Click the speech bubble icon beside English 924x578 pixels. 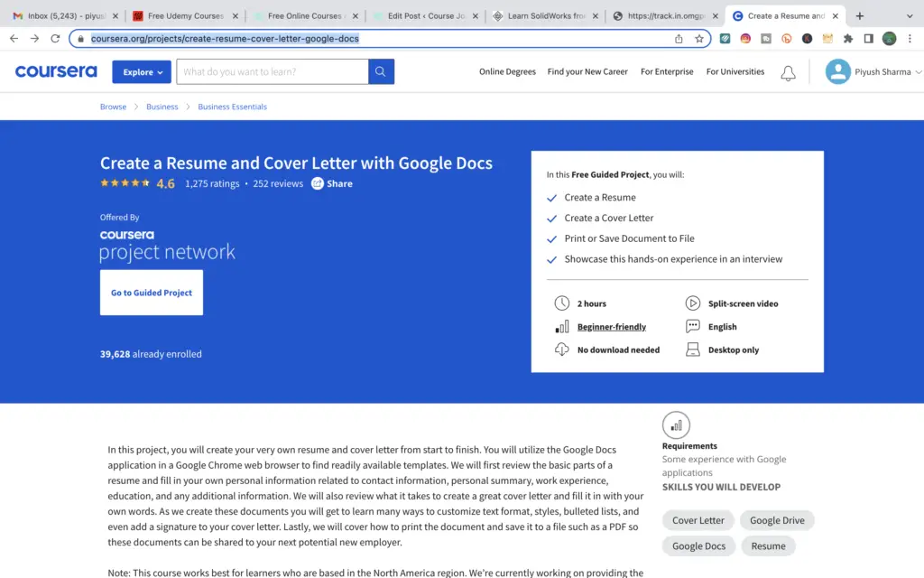click(692, 326)
